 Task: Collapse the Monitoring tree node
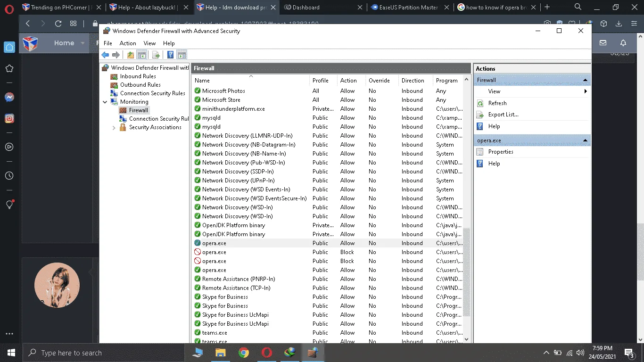(x=105, y=102)
